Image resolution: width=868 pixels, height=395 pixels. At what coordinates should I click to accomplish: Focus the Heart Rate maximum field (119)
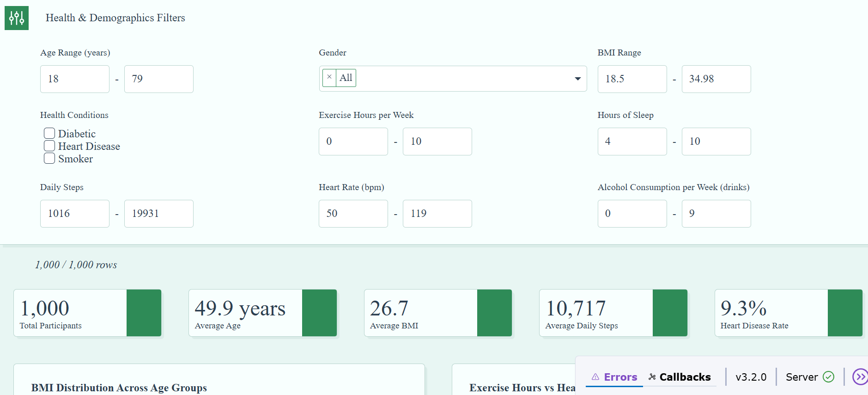coord(437,214)
